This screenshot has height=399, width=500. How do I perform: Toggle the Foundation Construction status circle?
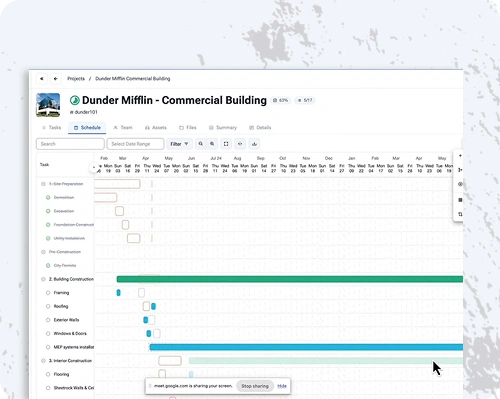tap(48, 225)
